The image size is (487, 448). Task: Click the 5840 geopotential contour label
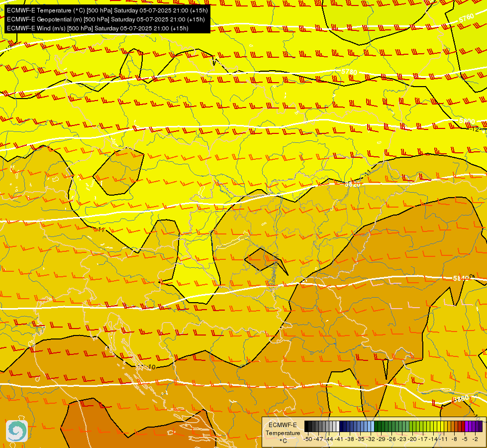tap(461, 278)
